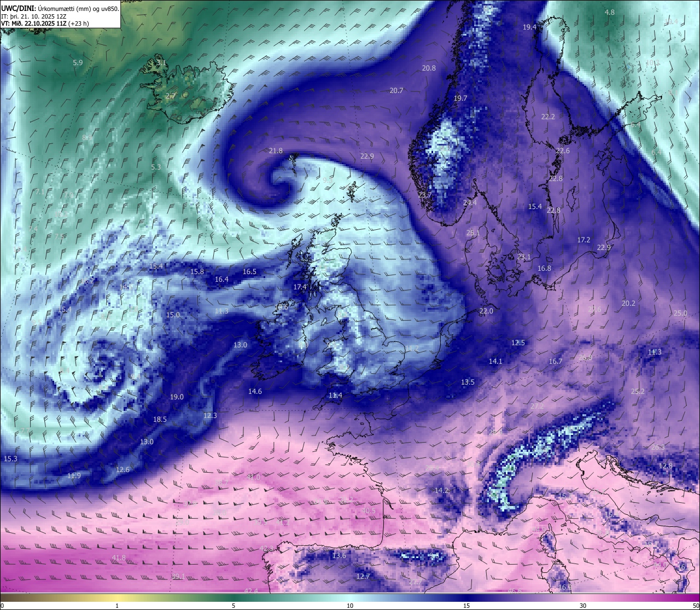Click the 0 label on the colour scale
Image resolution: width=700 pixels, height=610 pixels.
pyautogui.click(x=2, y=606)
